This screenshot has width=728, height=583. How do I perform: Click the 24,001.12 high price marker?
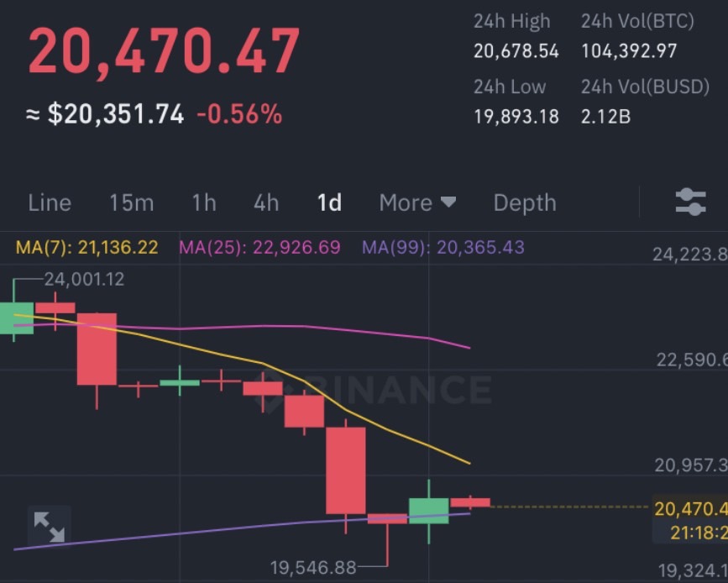pos(84,279)
